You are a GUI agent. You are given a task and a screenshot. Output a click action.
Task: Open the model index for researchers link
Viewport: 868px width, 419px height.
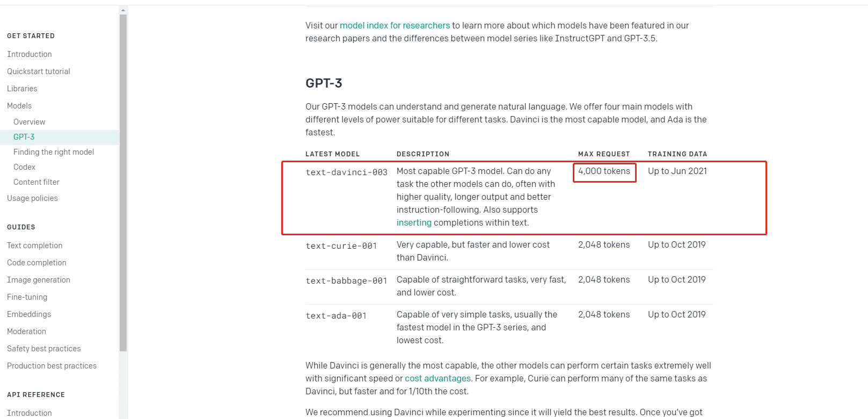[395, 25]
